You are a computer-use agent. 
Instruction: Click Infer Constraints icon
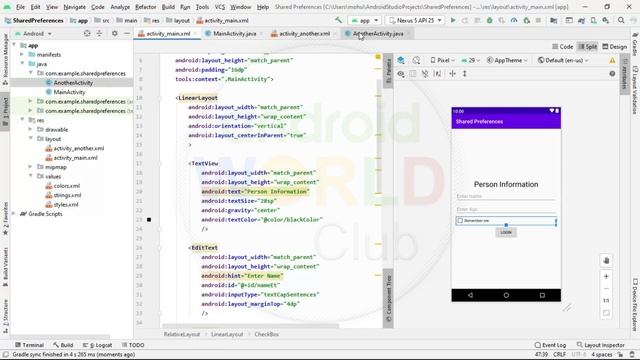pos(437,74)
